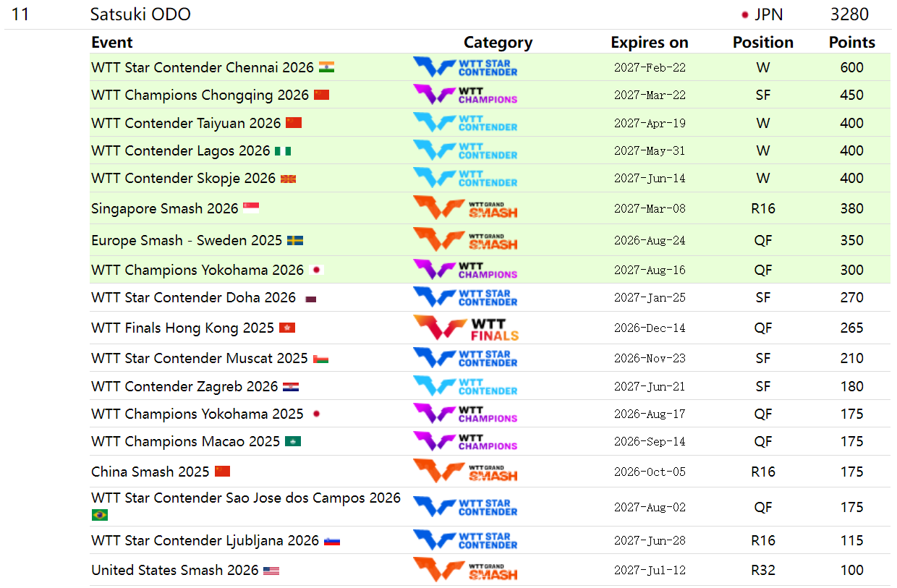897x588 pixels.
Task: Click the WTT Contender logo for Zagreb 2026
Action: pyautogui.click(x=465, y=386)
